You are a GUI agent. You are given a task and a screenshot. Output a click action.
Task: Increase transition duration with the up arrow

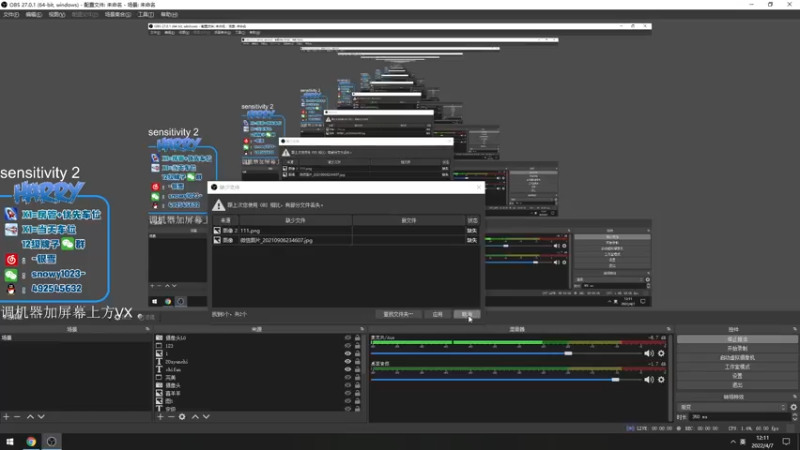coord(794,415)
